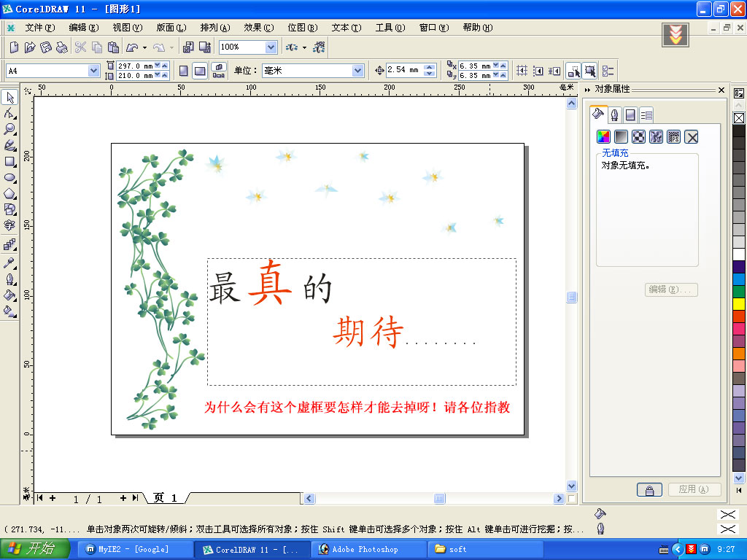Click the New document icon

tap(14, 47)
